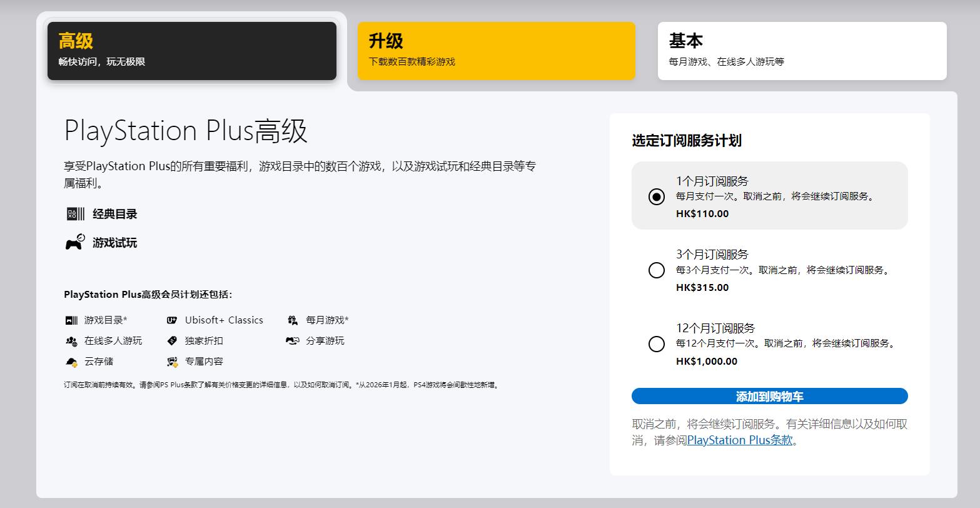Click the 每月游戏 monthly games icon
980x508 pixels.
tap(292, 320)
